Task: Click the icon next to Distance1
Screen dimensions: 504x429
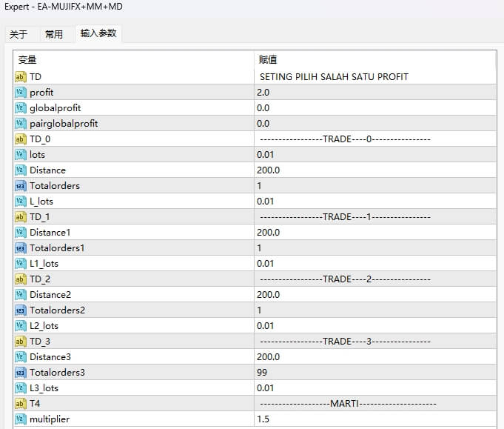Action: [x=21, y=232]
